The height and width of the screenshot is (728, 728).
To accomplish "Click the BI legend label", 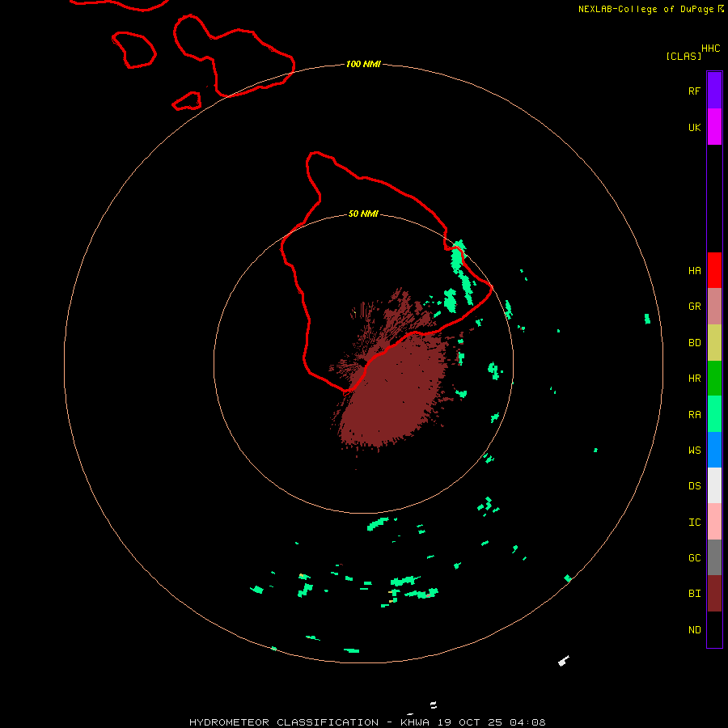I will point(694,594).
